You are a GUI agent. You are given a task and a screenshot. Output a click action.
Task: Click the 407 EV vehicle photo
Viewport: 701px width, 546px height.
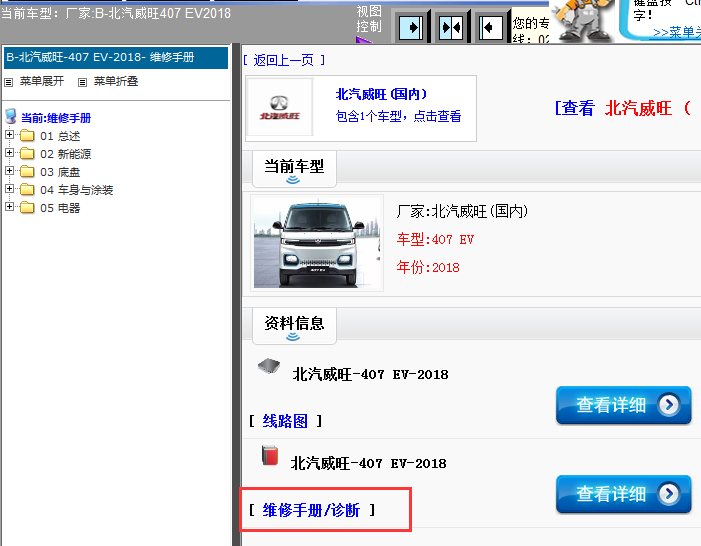(x=317, y=243)
